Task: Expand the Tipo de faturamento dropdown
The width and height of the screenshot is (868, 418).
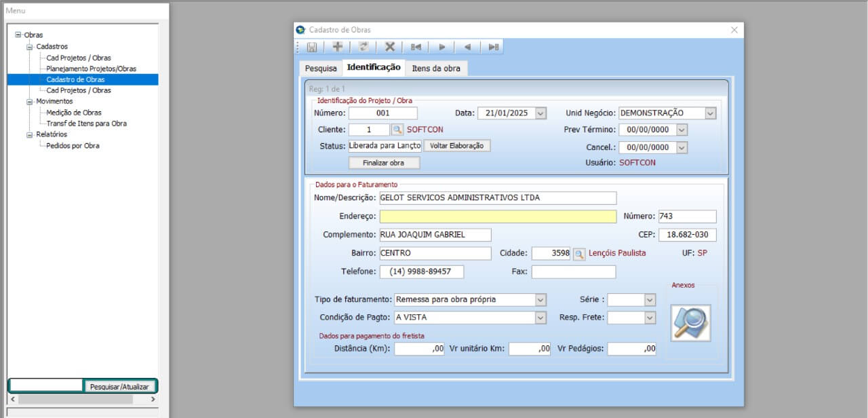Action: point(540,300)
